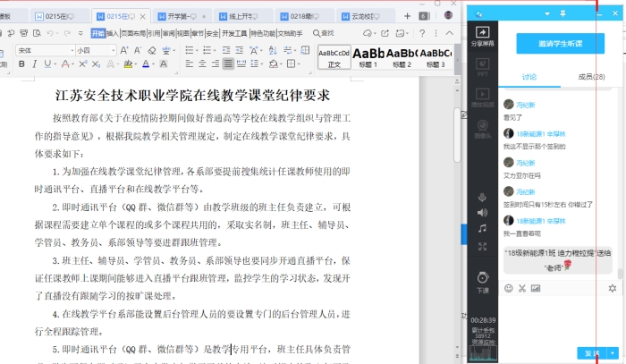Open the emoji picker in chat
626x364 pixels.
tap(509, 288)
